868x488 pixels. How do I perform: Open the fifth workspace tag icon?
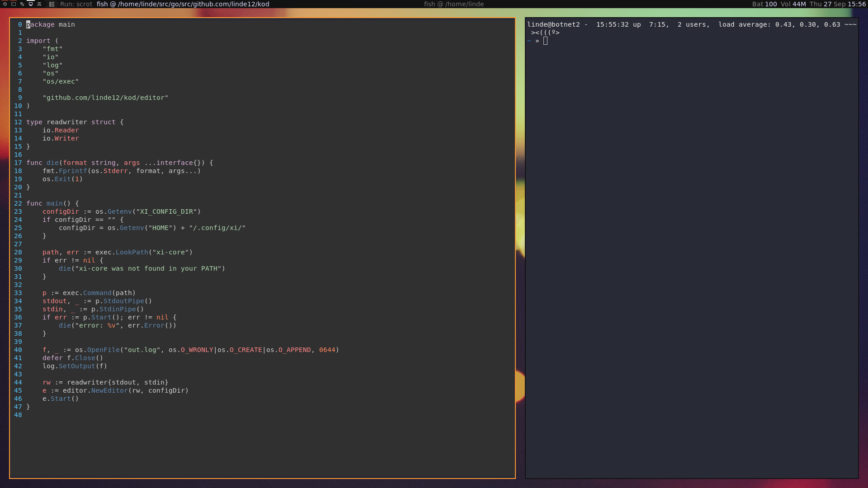click(x=39, y=4)
